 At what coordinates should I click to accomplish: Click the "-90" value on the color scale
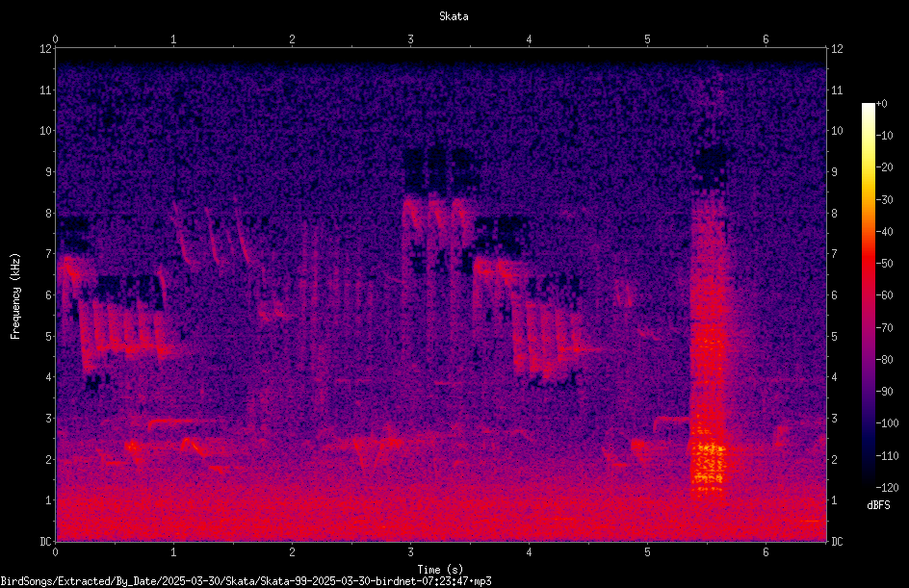pyautogui.click(x=884, y=392)
